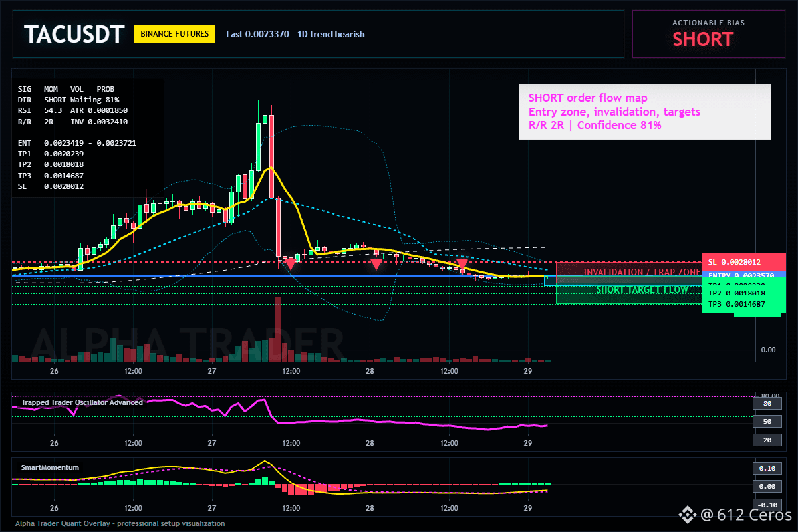798x532 pixels.
Task: Click the 'ENT 0.0023419 - 0.0023721' stats row
Action: click(77, 143)
